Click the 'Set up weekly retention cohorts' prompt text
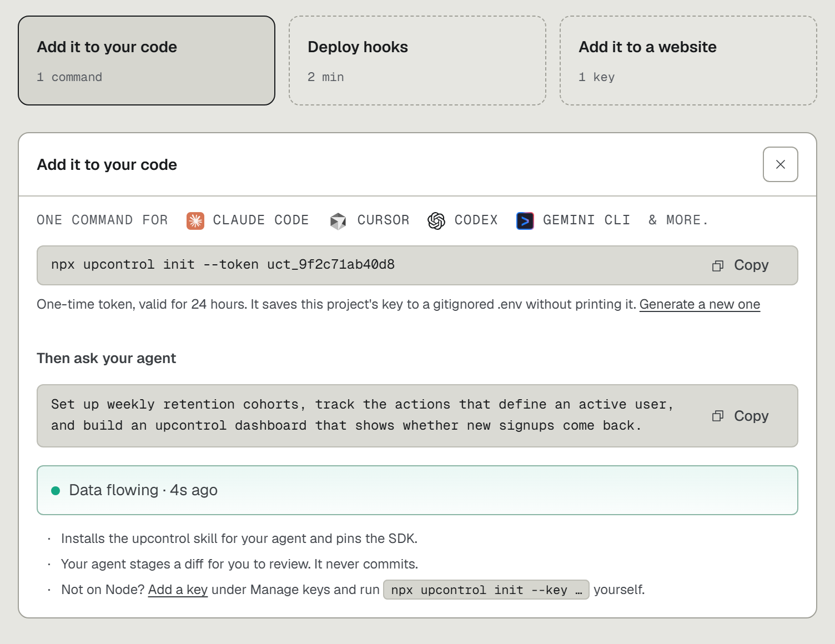The height and width of the screenshot is (644, 835). pos(363,415)
